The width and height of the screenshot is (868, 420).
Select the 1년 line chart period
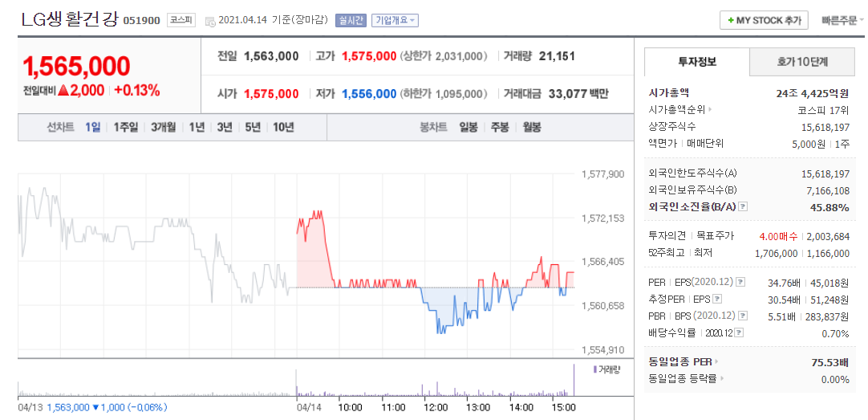tap(197, 127)
